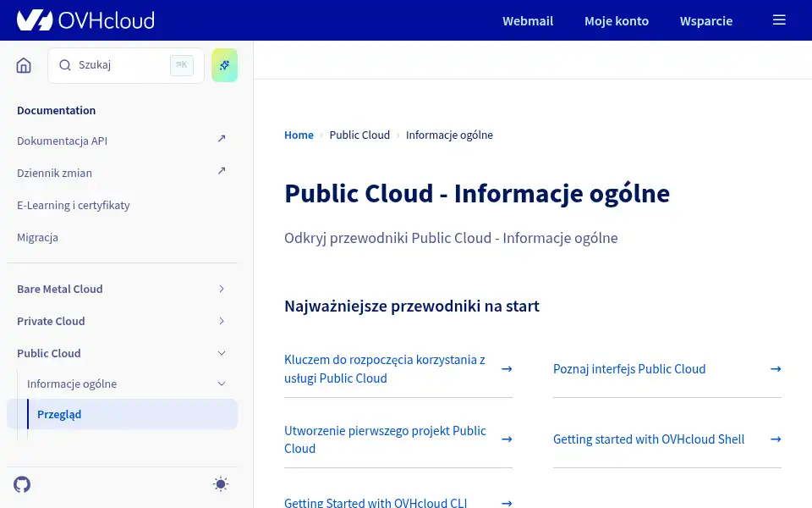Open Wsparcie in top navigation
This screenshot has height=508, width=812.
click(x=705, y=20)
